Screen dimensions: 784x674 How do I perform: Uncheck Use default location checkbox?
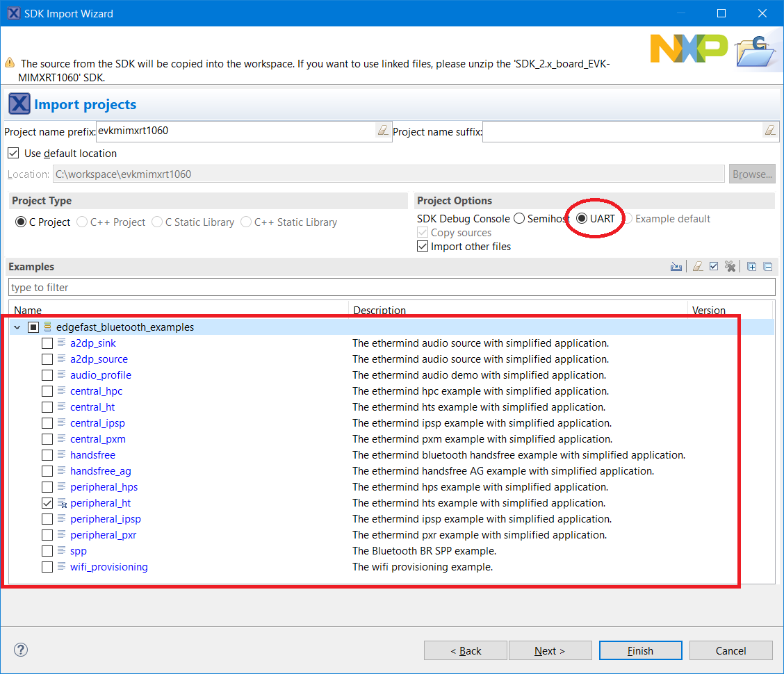(13, 154)
